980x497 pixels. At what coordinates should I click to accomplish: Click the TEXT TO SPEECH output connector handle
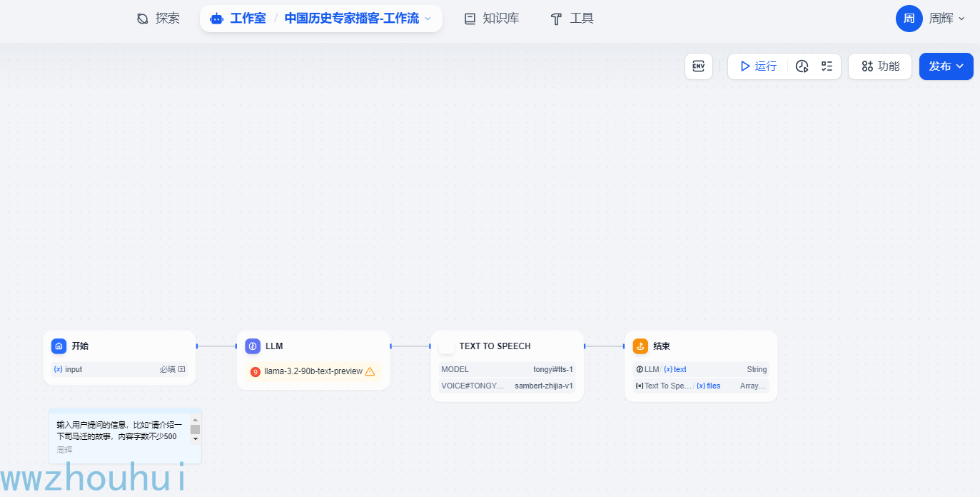point(585,346)
